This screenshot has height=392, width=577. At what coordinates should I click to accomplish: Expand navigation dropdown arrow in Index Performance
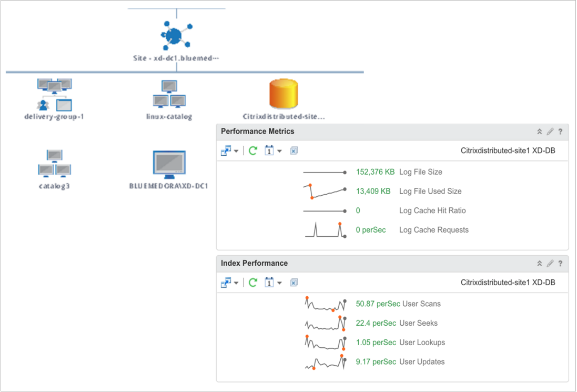point(236,283)
